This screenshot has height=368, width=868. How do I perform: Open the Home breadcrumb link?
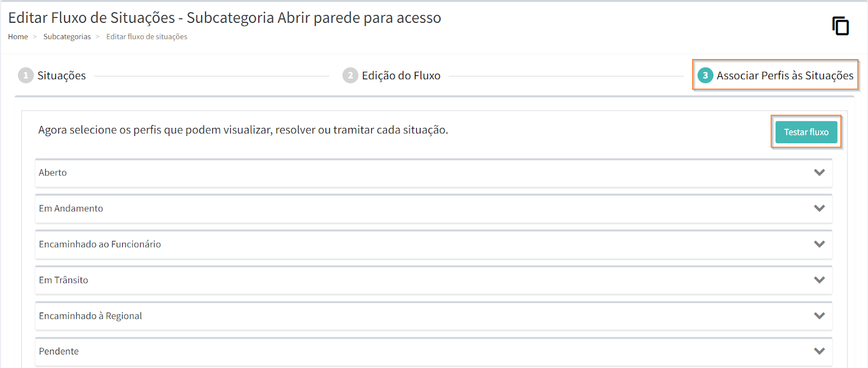tap(18, 37)
